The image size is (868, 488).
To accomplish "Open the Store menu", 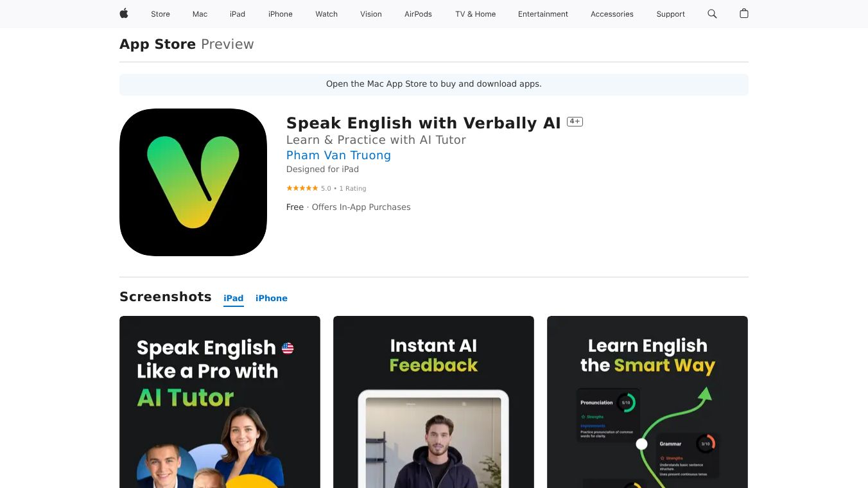I will (x=161, y=14).
